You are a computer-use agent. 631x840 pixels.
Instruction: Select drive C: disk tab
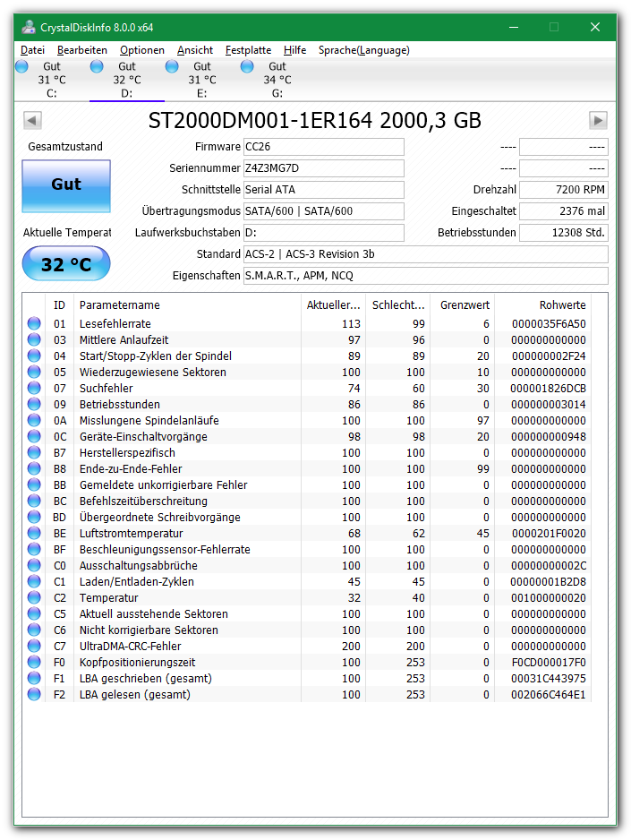click(51, 80)
